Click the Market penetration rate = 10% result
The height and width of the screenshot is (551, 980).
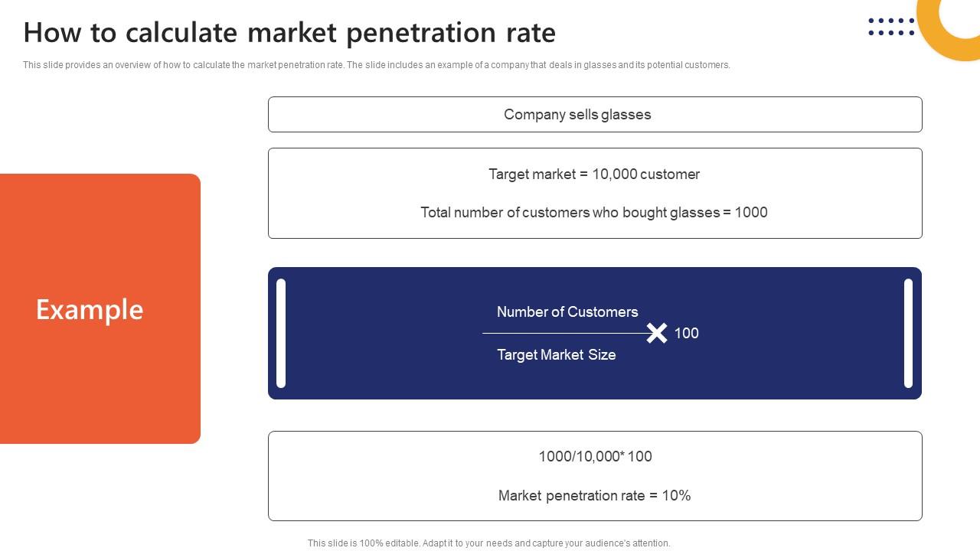pos(595,496)
